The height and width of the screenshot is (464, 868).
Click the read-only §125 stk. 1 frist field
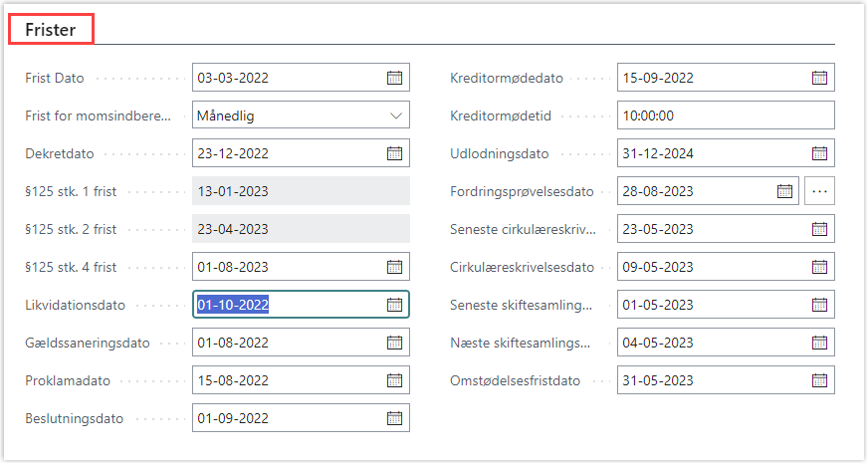[x=300, y=191]
